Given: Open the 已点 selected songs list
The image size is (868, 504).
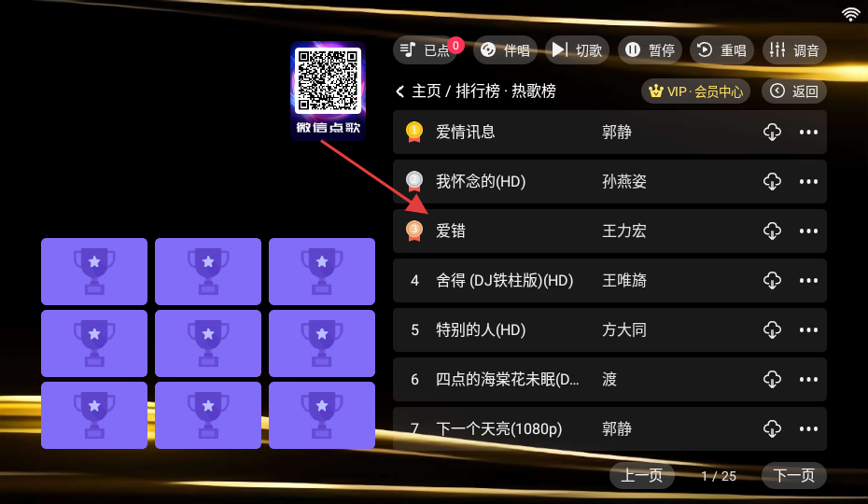Looking at the screenshot, I should 428,50.
